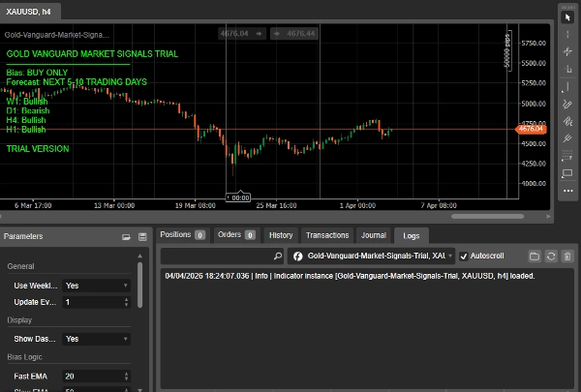Click the refresh logs icon
Image resolution: width=581 pixels, height=392 pixels.
(551, 256)
